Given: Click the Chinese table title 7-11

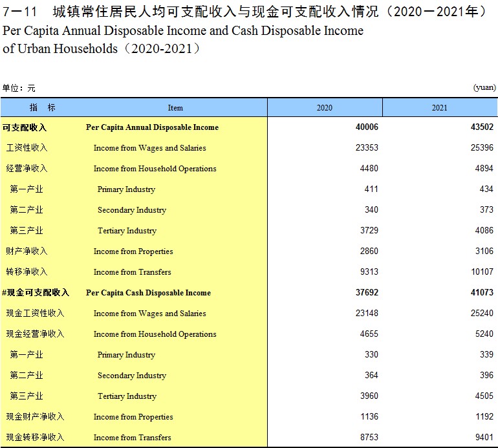Looking at the screenshot, I should 245,12.
